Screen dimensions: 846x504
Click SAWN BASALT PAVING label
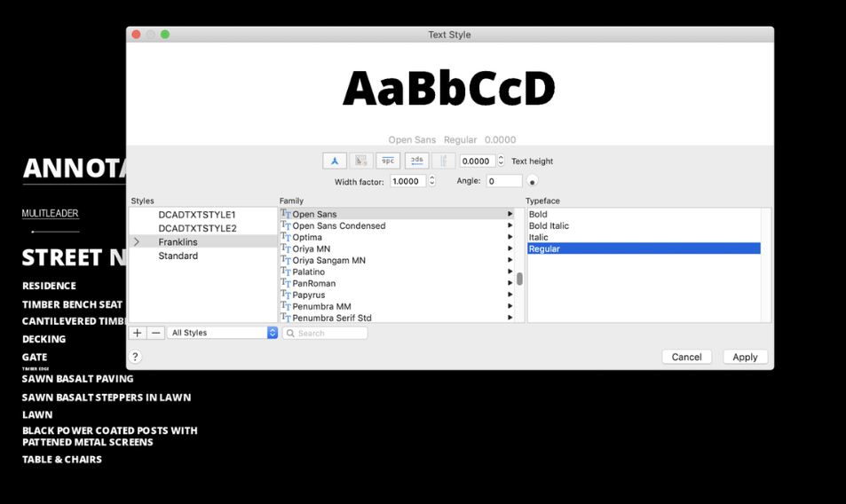pyautogui.click(x=78, y=379)
